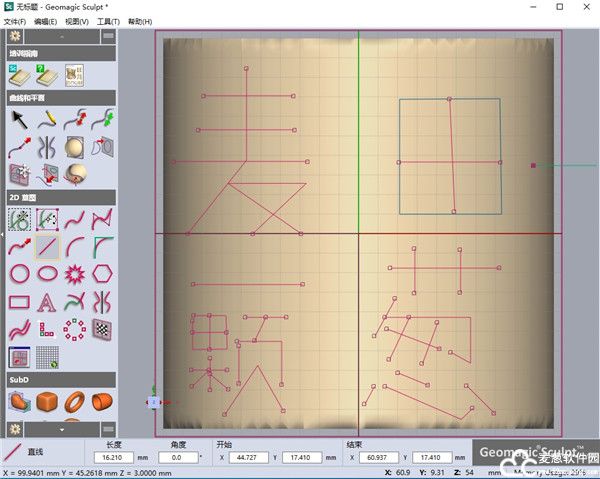Pick the pink zigzag polyline curve tool
Screen dimensions: 600x479
(x=103, y=219)
